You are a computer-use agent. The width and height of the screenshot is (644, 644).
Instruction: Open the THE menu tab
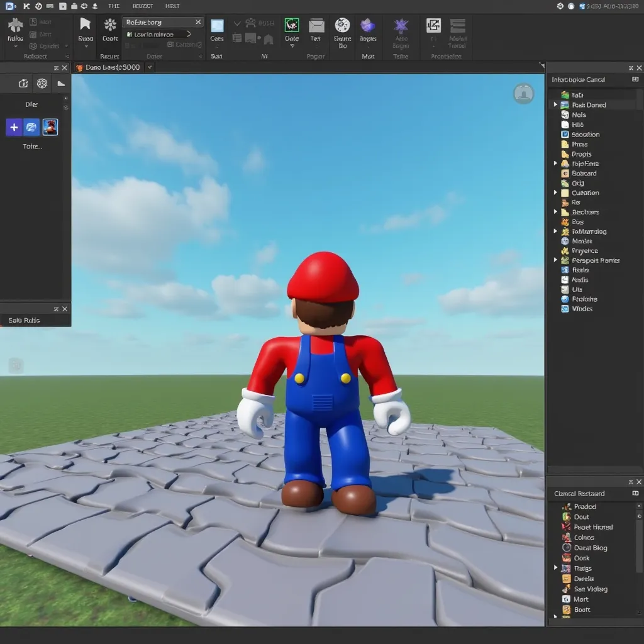pyautogui.click(x=114, y=6)
